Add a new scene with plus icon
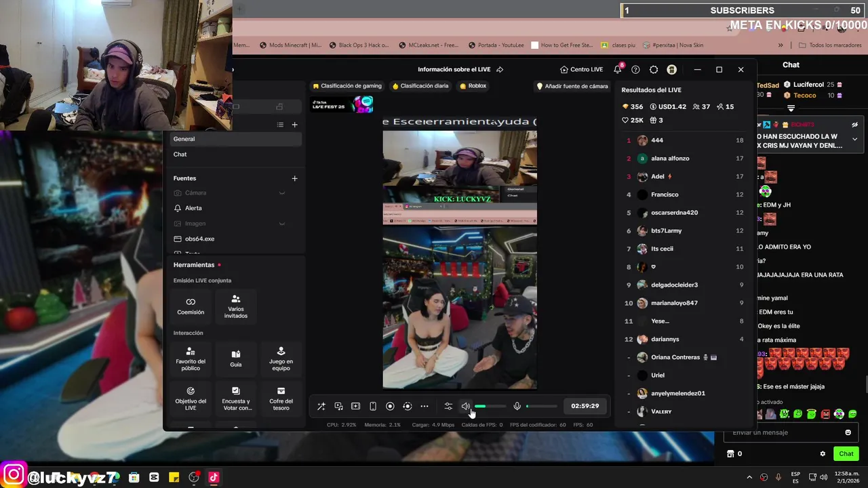This screenshot has height=488, width=868. click(294, 125)
